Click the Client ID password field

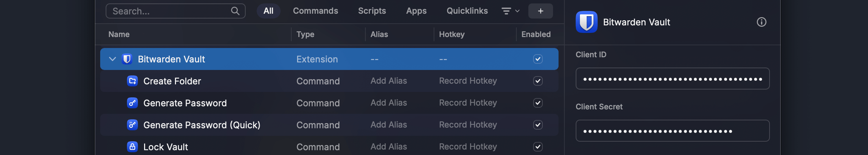click(672, 79)
